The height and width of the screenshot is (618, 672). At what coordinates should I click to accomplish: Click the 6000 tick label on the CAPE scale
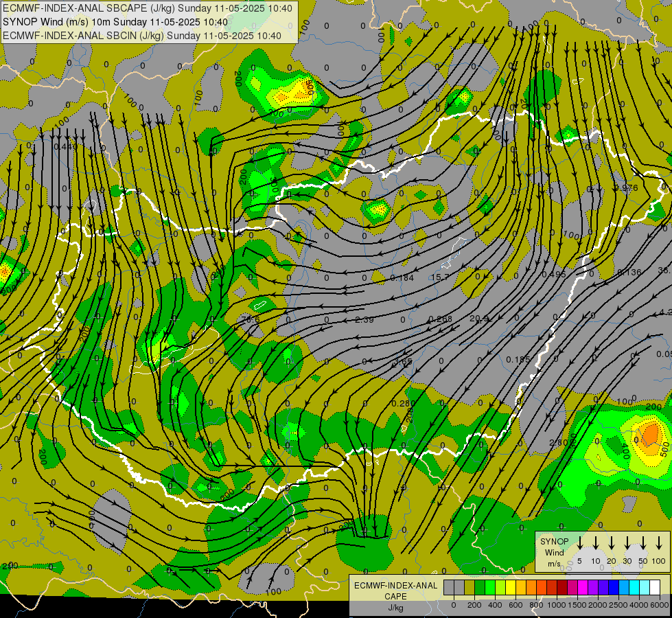(660, 605)
